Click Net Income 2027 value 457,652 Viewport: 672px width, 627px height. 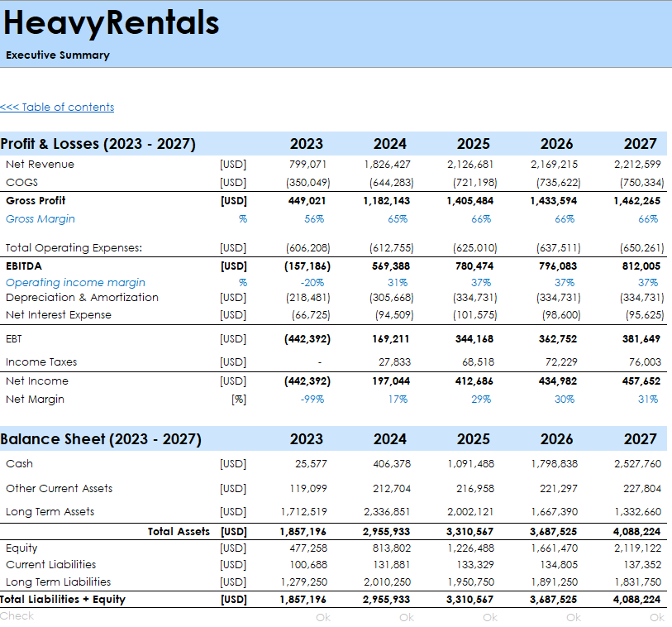(641, 381)
